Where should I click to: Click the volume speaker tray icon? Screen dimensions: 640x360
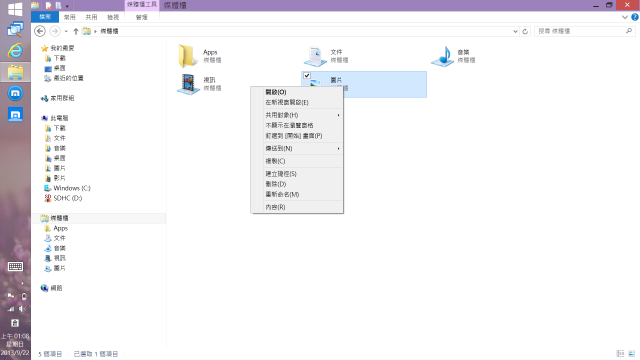pyautogui.click(x=23, y=309)
